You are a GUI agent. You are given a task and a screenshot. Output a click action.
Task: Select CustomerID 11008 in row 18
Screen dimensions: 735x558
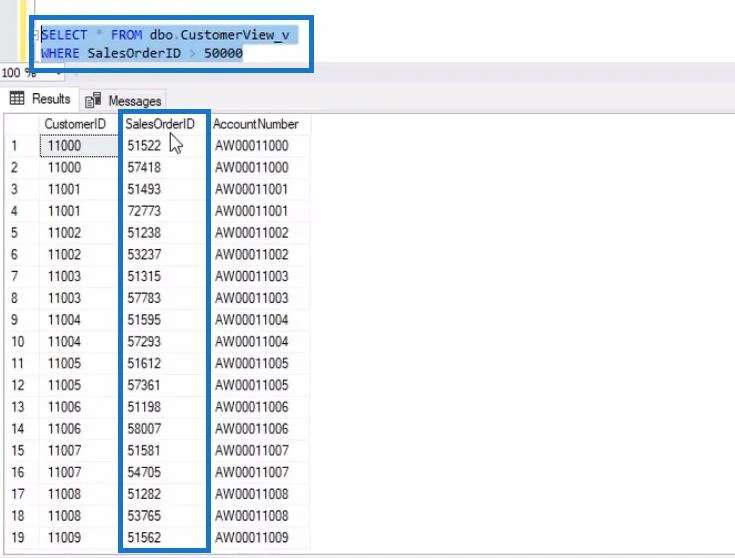coord(79,516)
